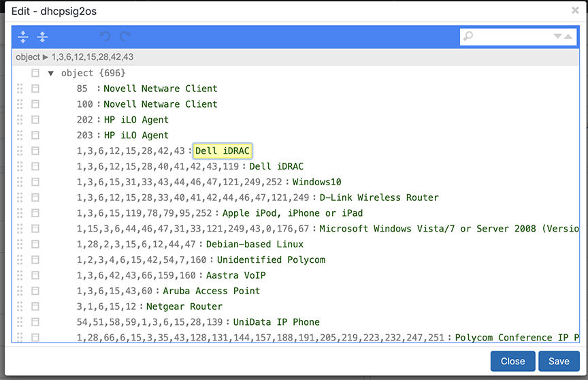This screenshot has height=380, width=588.
Task: Open action menu for key 100 row
Action: 35,104
